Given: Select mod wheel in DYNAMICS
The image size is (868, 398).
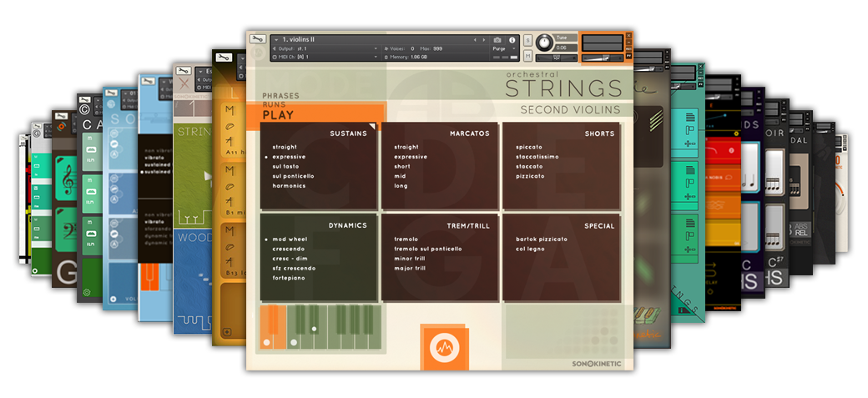Looking at the screenshot, I should 290,239.
